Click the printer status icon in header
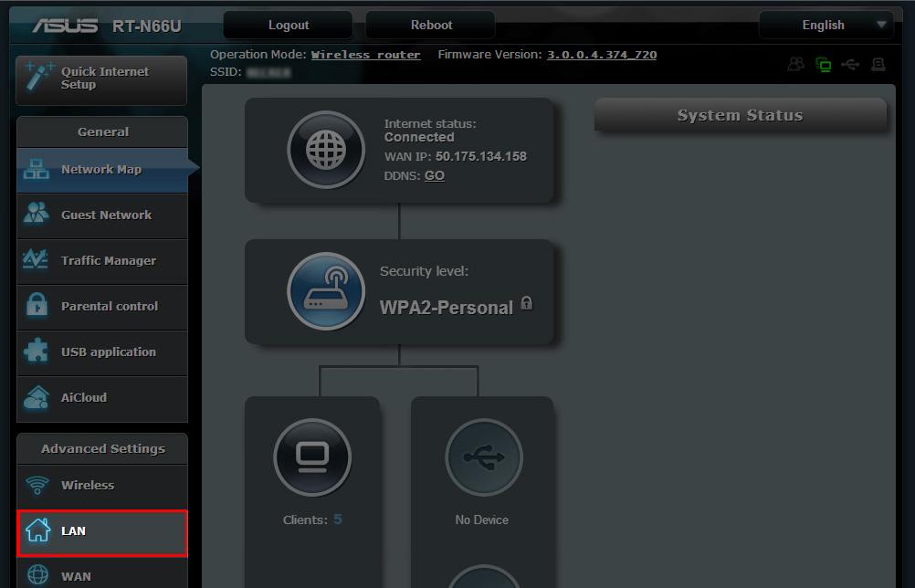This screenshot has width=915, height=588. (x=878, y=64)
